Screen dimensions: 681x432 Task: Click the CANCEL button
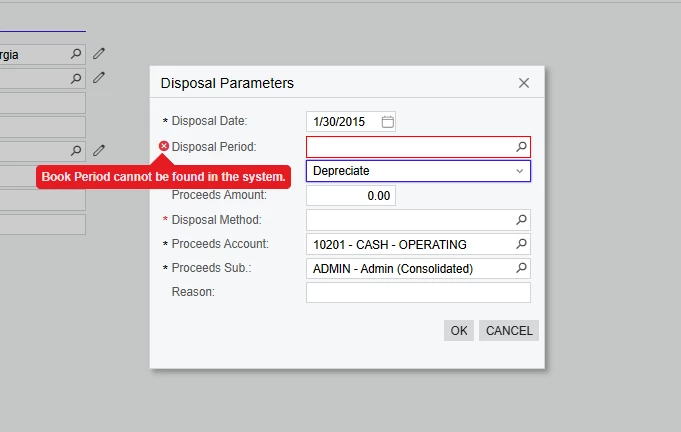(x=509, y=331)
